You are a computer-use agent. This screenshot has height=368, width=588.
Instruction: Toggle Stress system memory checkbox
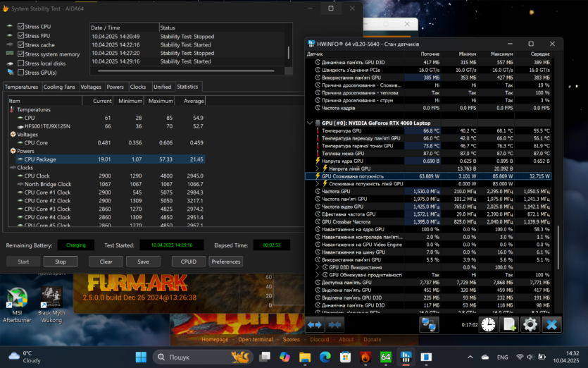point(21,54)
